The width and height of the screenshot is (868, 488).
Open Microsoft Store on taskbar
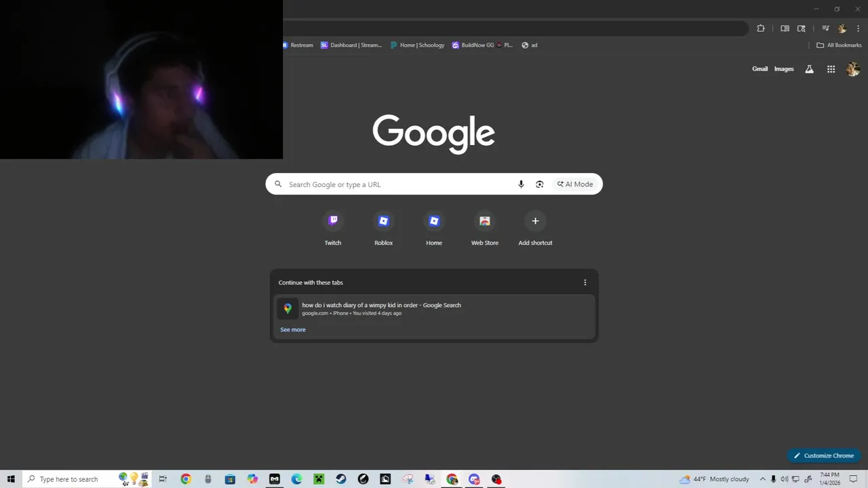pos(230,479)
